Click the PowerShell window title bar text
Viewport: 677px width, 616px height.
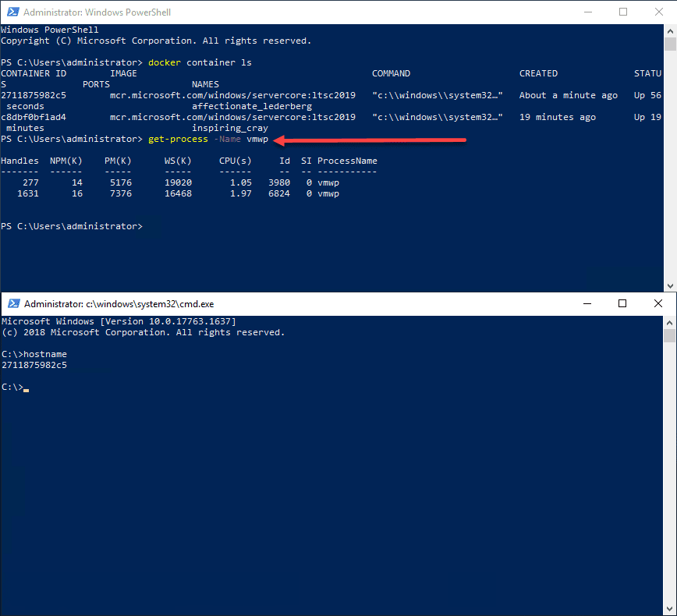[x=97, y=12]
